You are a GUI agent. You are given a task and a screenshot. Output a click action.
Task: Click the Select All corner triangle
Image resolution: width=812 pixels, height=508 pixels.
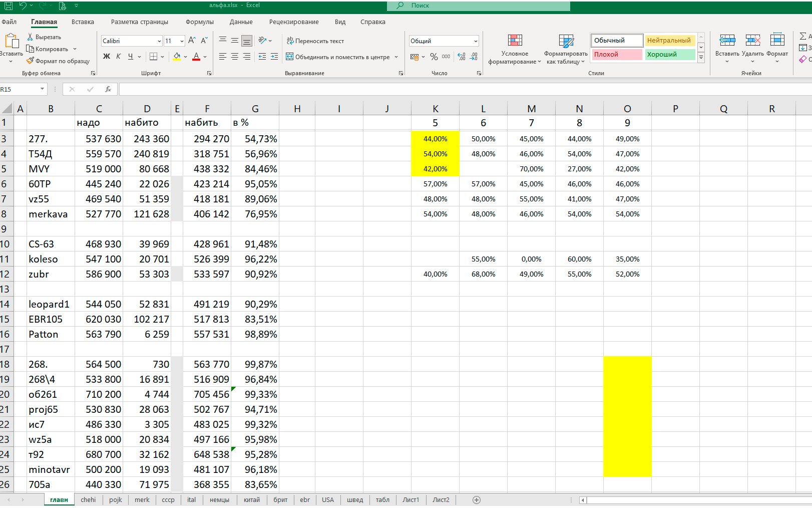[7, 109]
